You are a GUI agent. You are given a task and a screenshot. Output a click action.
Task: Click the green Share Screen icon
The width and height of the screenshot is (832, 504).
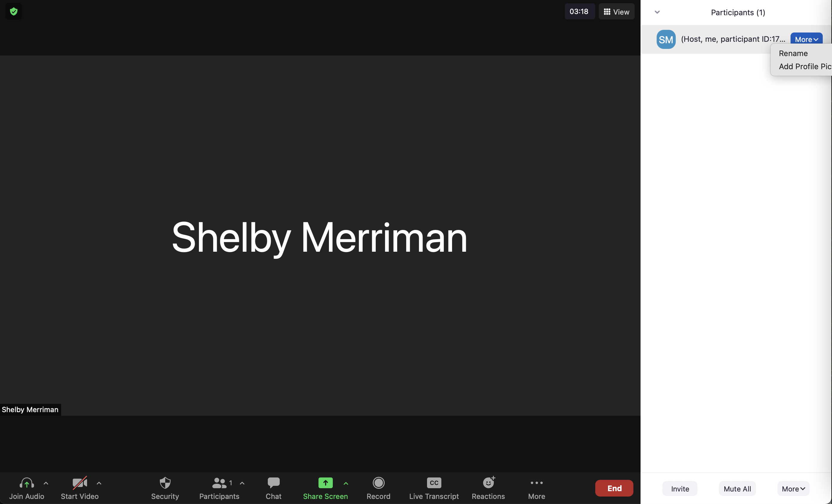(325, 483)
